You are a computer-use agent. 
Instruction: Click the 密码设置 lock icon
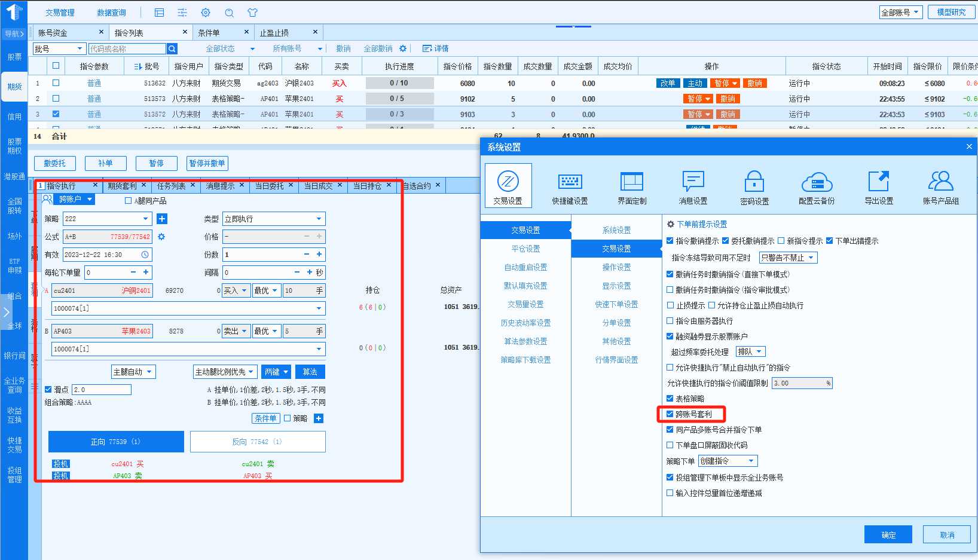[754, 182]
